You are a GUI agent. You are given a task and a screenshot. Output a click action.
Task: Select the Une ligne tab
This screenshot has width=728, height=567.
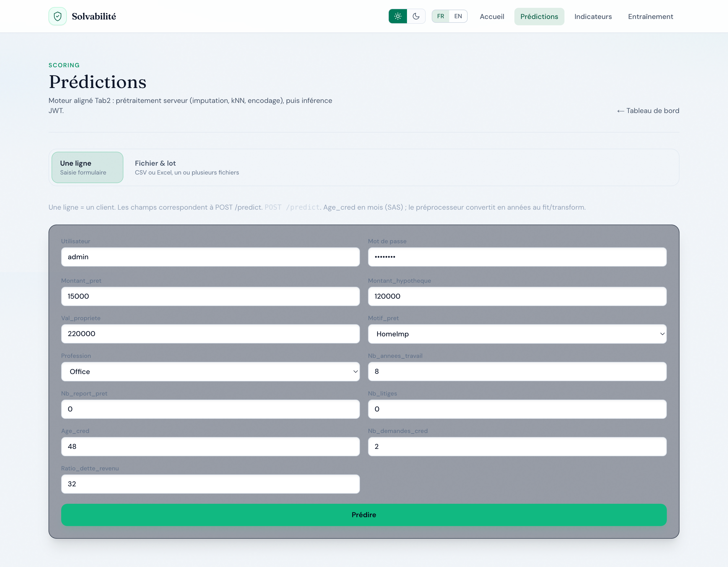coord(87,167)
